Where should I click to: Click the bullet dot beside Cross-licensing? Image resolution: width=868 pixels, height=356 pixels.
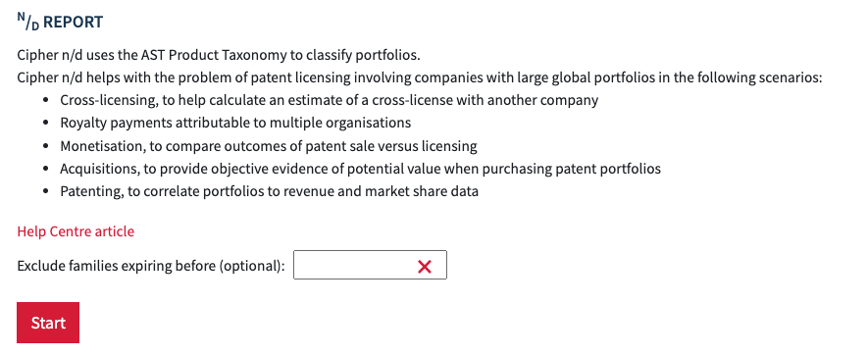[46, 101]
